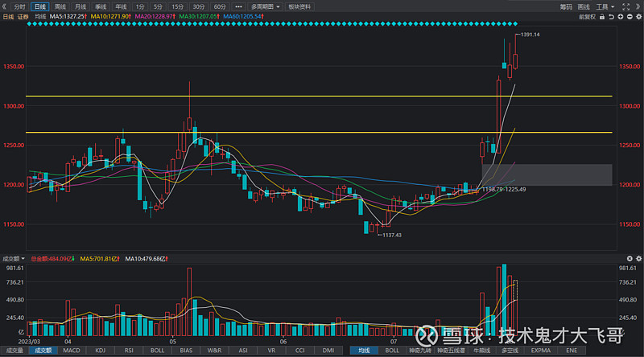Viewport: 644px width, 357px height.
Task: Select CCI indicator tab
Action: coord(300,351)
